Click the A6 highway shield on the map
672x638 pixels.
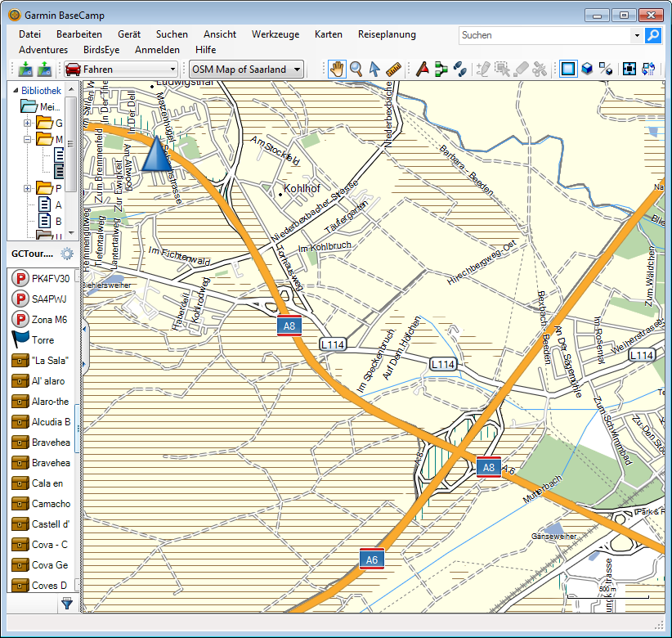pyautogui.click(x=372, y=559)
